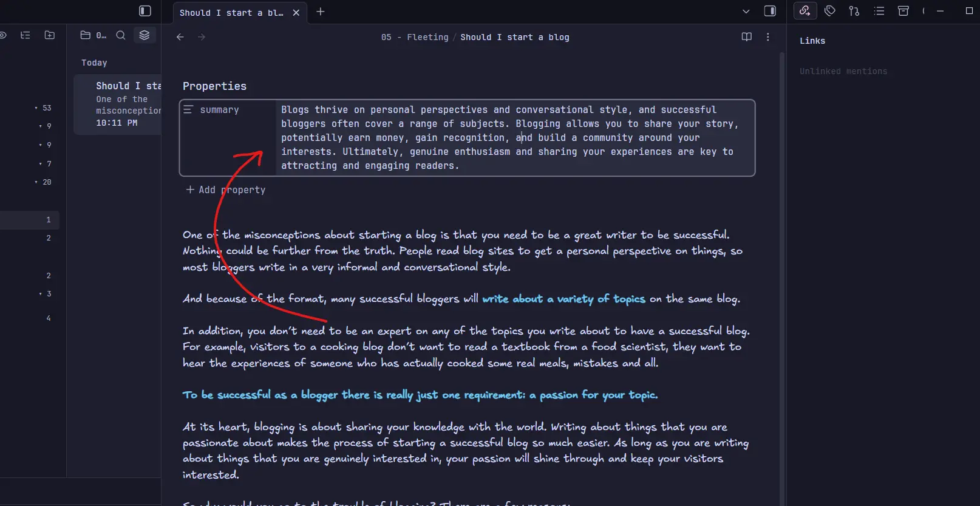Click the outline list icon in right sidebar
980x506 pixels.
coord(879,11)
